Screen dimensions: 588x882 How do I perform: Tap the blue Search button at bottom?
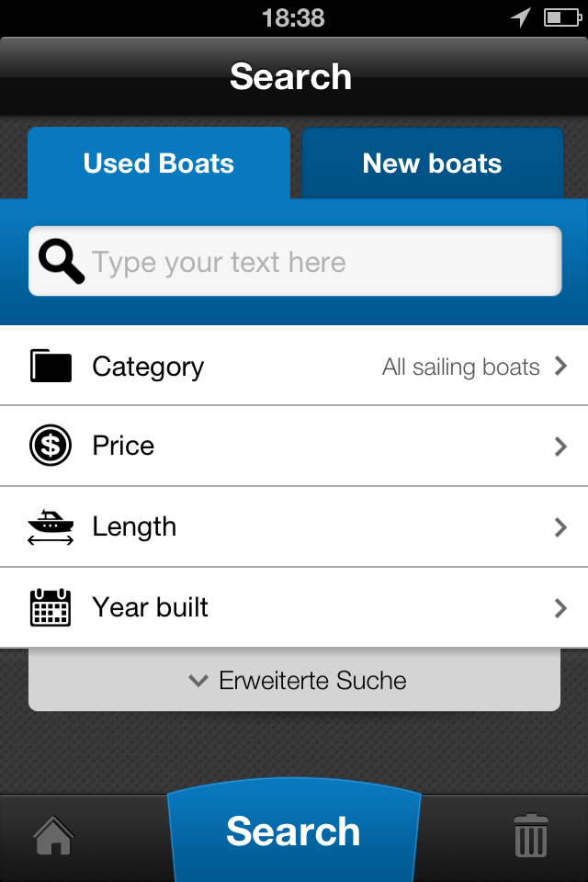tap(294, 831)
